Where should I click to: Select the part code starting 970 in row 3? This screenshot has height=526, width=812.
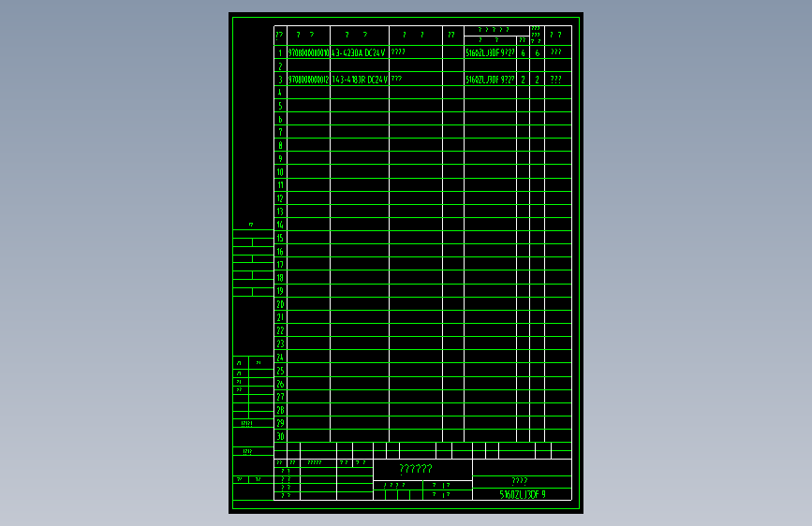point(309,80)
